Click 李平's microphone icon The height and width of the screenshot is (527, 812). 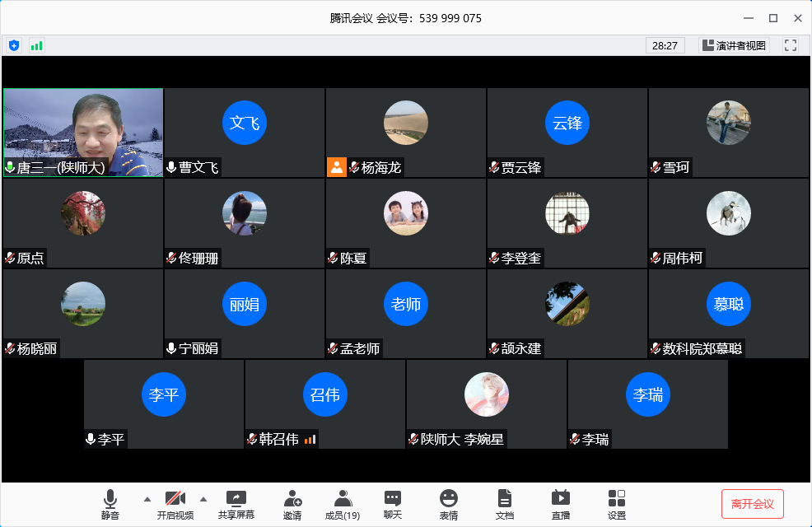(91, 439)
